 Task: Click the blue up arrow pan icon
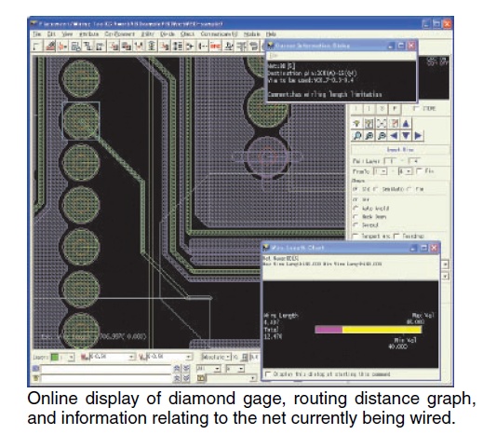[x=406, y=123]
